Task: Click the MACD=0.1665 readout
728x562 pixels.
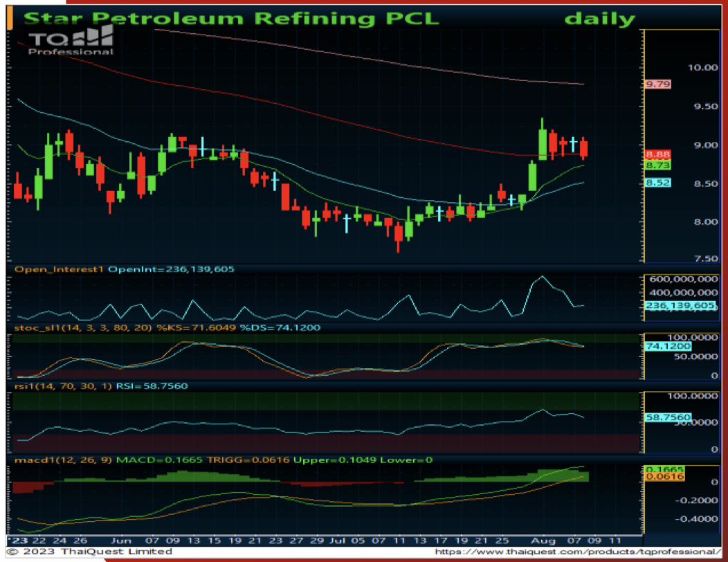Action: (x=159, y=460)
